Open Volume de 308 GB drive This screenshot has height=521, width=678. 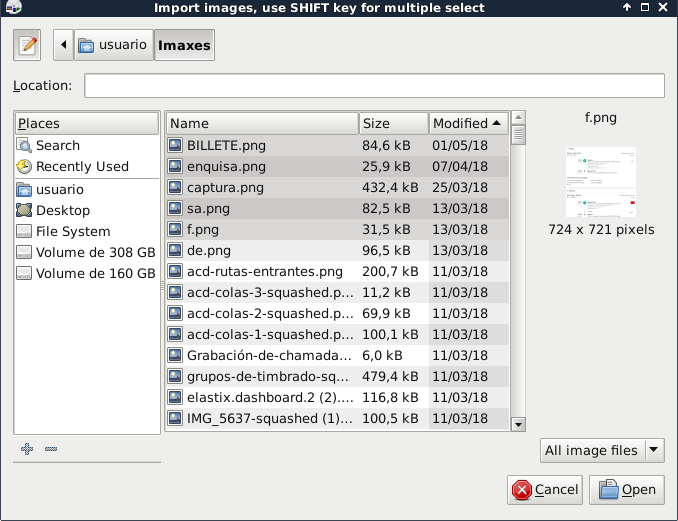(x=95, y=252)
